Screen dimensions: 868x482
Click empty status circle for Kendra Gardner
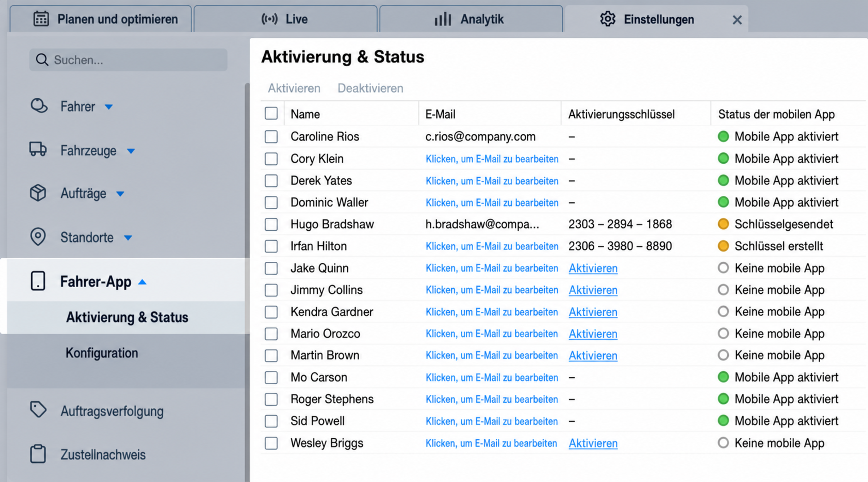pos(723,311)
